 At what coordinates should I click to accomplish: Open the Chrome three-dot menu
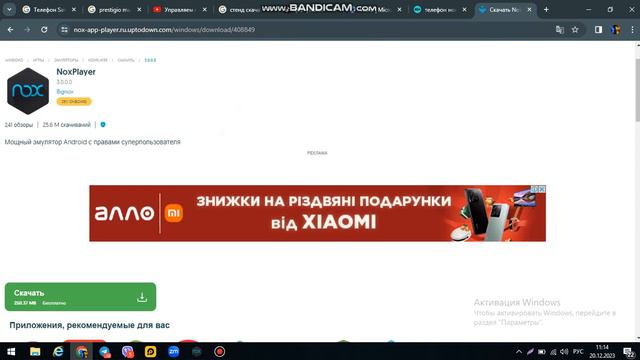coord(632,29)
